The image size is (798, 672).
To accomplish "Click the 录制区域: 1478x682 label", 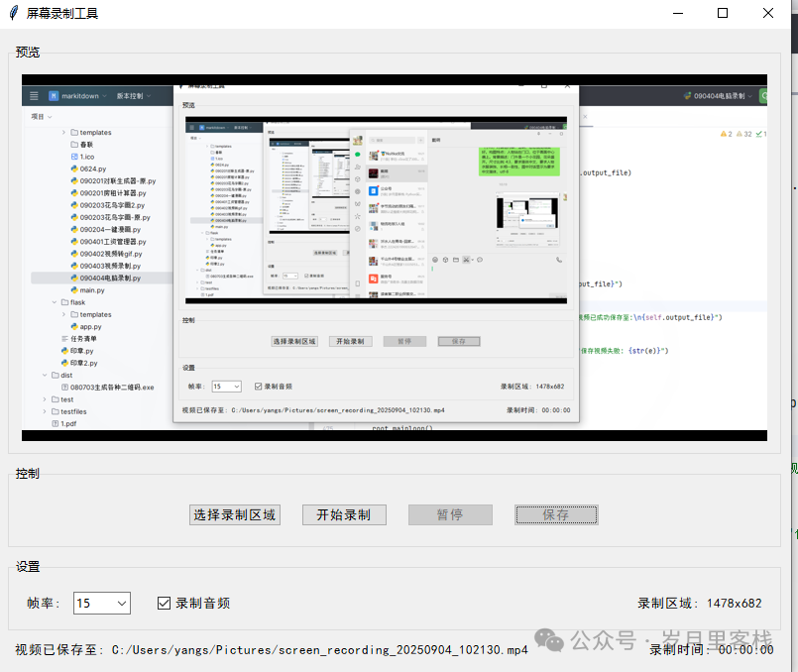I will point(700,603).
